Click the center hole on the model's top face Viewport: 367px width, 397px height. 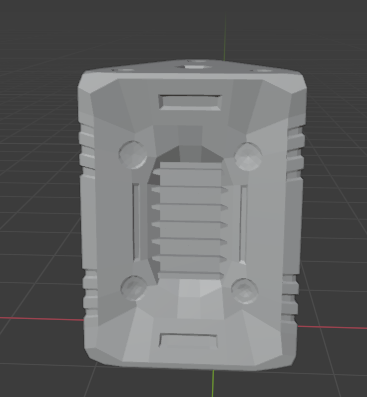[x=194, y=67]
